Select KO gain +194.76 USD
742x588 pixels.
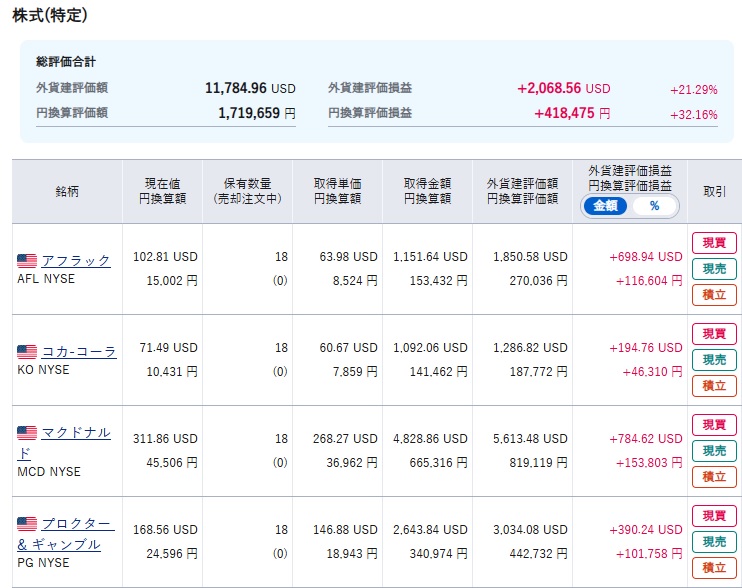point(646,348)
